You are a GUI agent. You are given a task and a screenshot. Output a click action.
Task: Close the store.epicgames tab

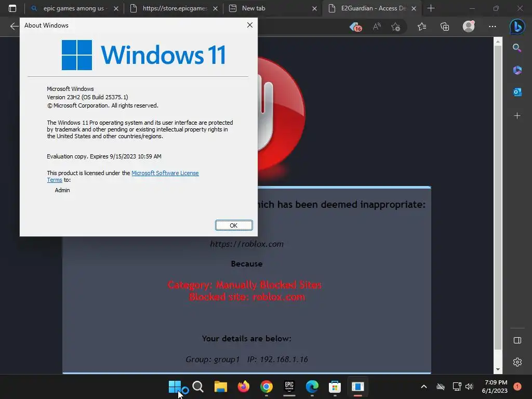click(215, 8)
